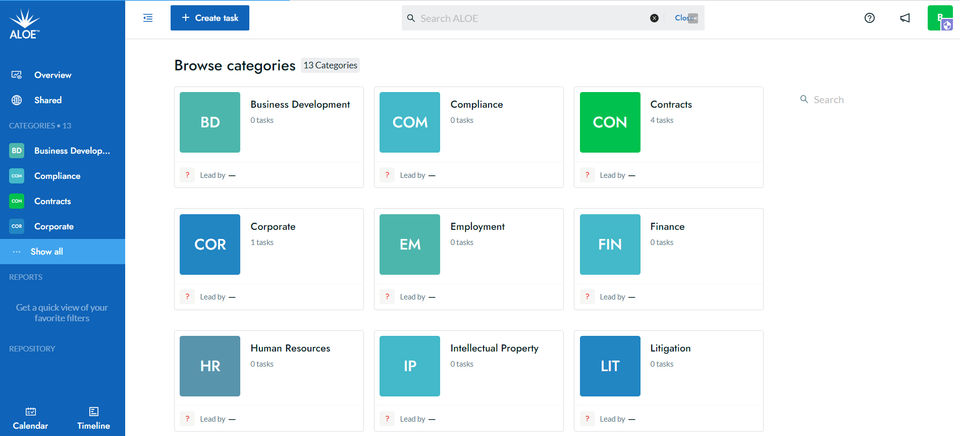Open the COR category tile
Screen dimensions: 960x436
tap(210, 244)
